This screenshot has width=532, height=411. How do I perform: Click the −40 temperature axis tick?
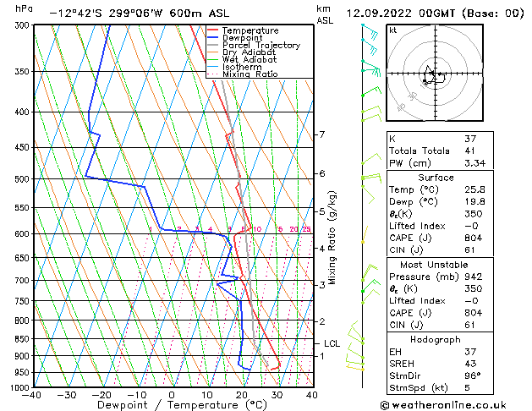31,395
